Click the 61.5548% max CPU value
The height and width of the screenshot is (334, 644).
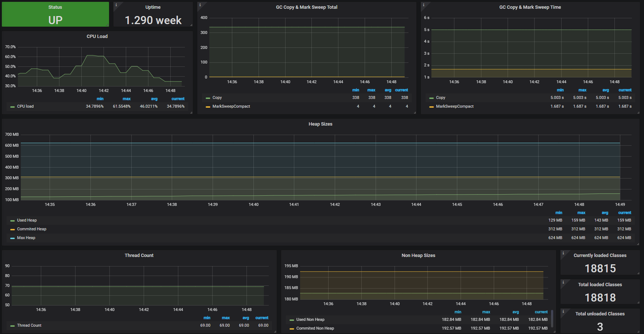122,107
